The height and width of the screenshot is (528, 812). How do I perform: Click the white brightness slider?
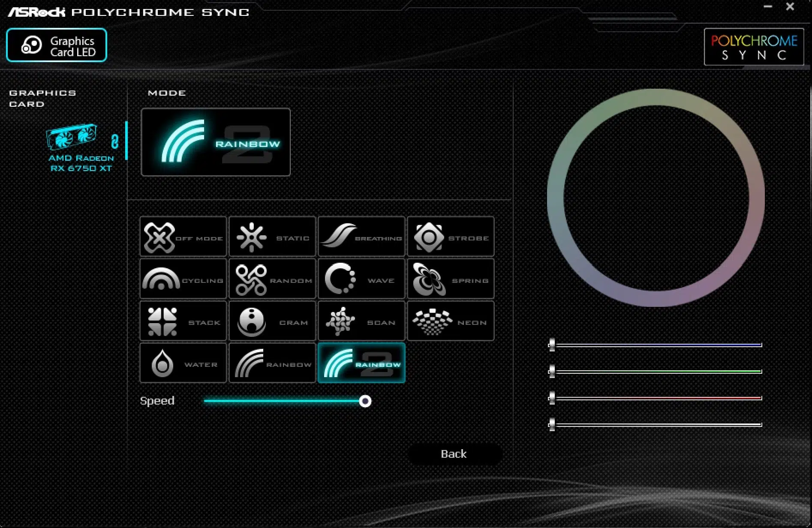pos(655,424)
